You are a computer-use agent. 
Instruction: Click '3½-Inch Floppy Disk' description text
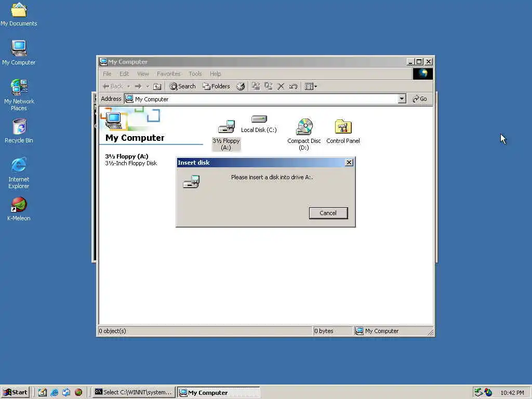[x=131, y=163]
